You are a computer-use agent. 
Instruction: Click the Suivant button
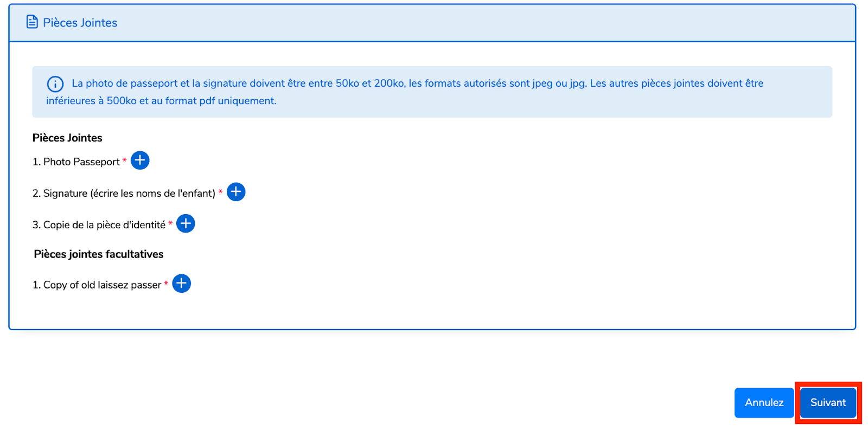[828, 403]
